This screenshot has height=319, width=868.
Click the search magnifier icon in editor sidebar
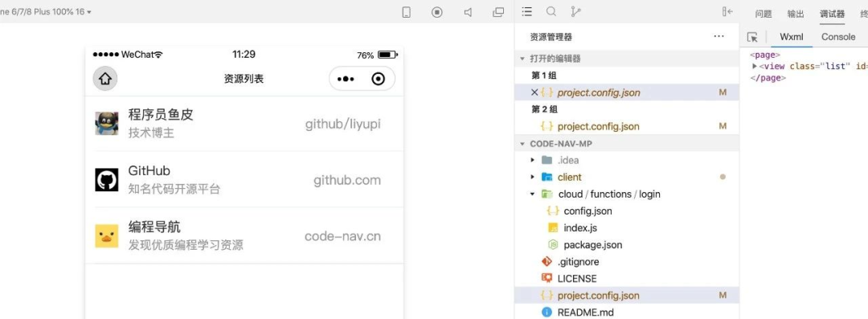(551, 11)
